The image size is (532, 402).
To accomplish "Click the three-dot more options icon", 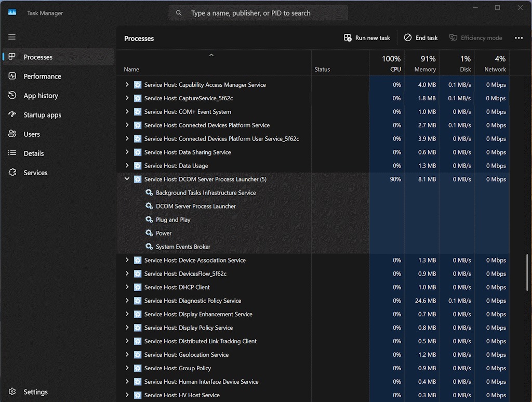I will pyautogui.click(x=518, y=38).
